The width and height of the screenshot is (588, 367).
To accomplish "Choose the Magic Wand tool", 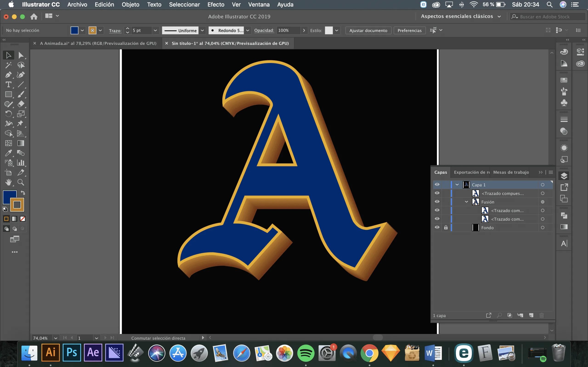I will [8, 65].
